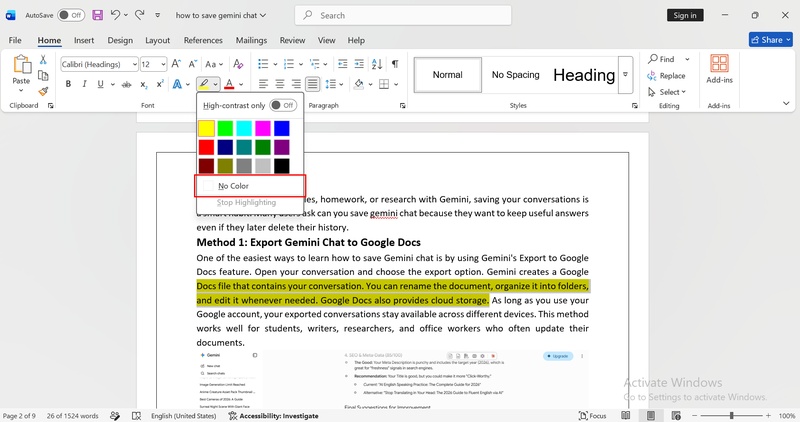The height and width of the screenshot is (422, 800).
Task: Select No Color menu option
Action: (x=250, y=186)
